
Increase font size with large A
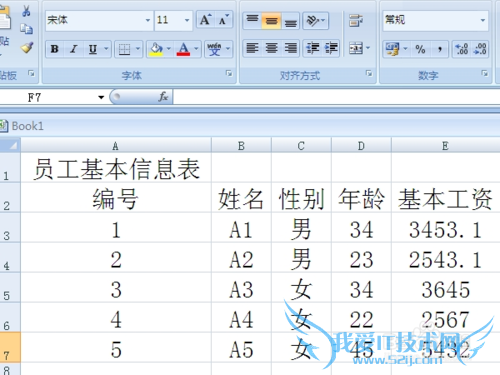pos(205,20)
